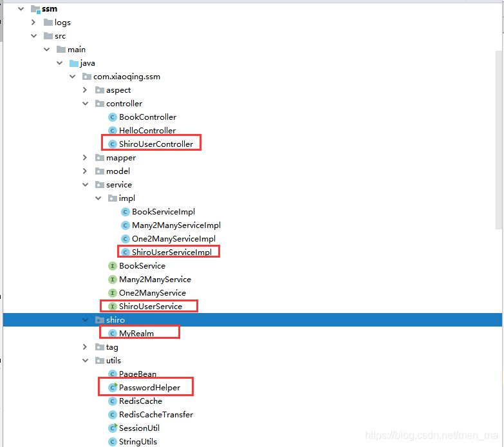
Task: Select the StringUtils class
Action: [x=138, y=441]
